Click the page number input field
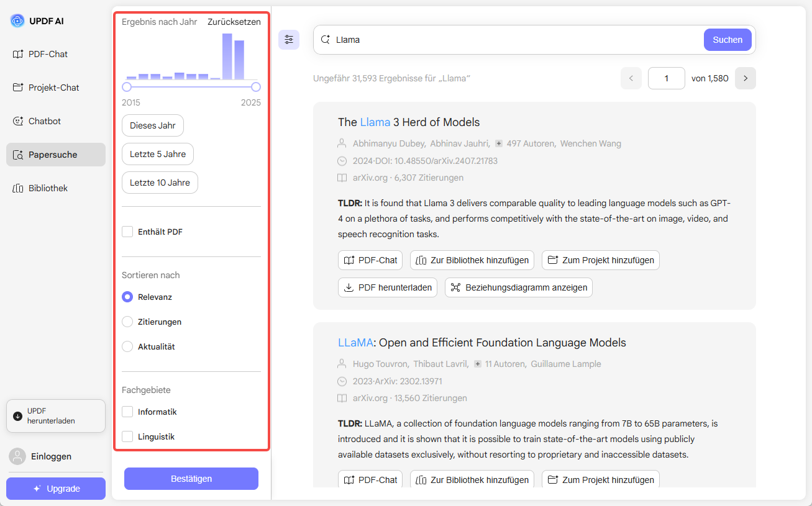Viewport: 812px width, 506px height. pos(667,78)
